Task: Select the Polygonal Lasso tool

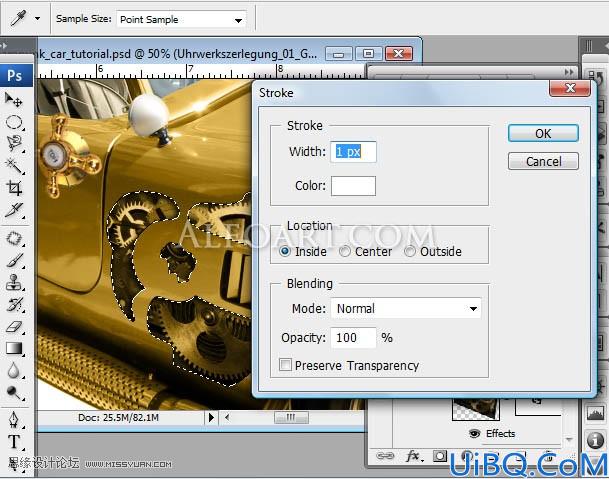Action: pos(14,143)
